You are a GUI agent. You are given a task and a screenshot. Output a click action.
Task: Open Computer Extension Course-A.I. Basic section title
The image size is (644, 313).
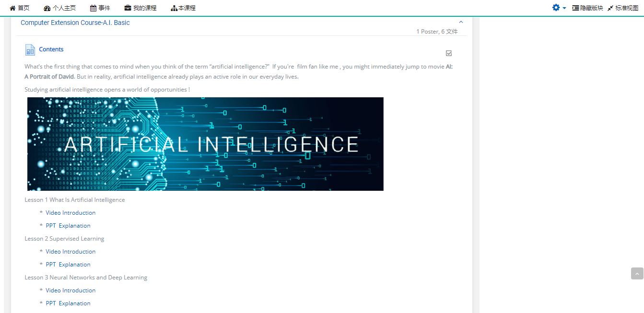click(x=75, y=23)
